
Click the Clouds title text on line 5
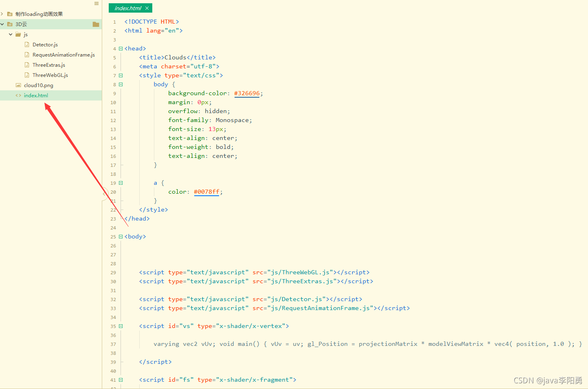coord(176,57)
